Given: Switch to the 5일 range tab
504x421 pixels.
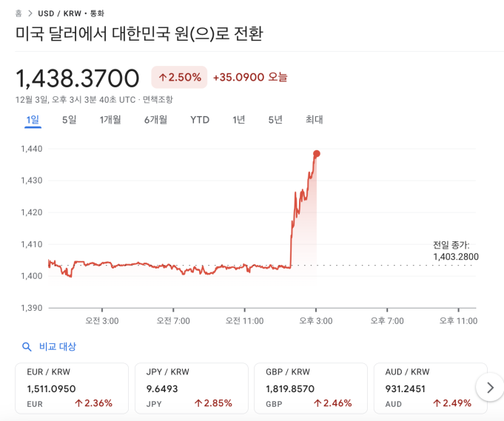Looking at the screenshot, I should point(69,120).
